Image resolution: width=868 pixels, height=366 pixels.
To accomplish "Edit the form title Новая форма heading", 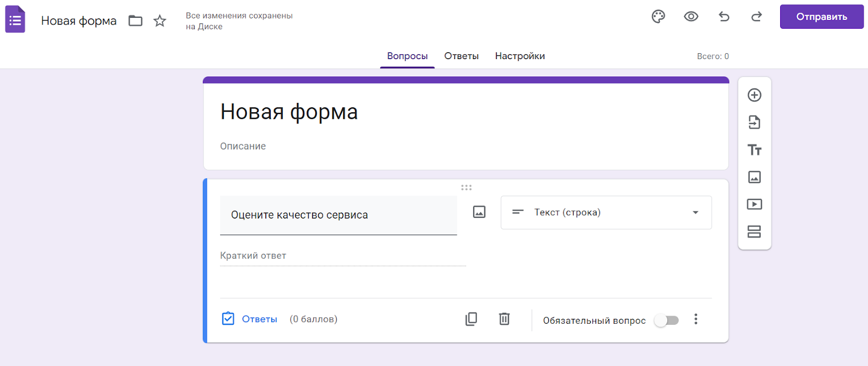I will click(x=289, y=112).
